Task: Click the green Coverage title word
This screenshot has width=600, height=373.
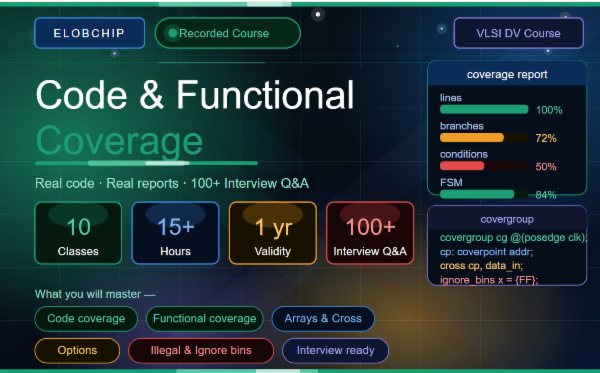Action: point(119,142)
